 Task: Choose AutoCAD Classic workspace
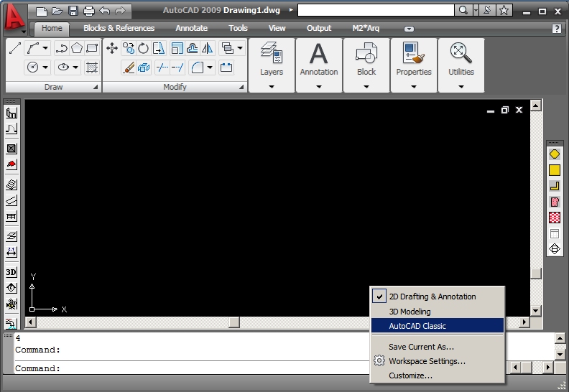click(417, 326)
